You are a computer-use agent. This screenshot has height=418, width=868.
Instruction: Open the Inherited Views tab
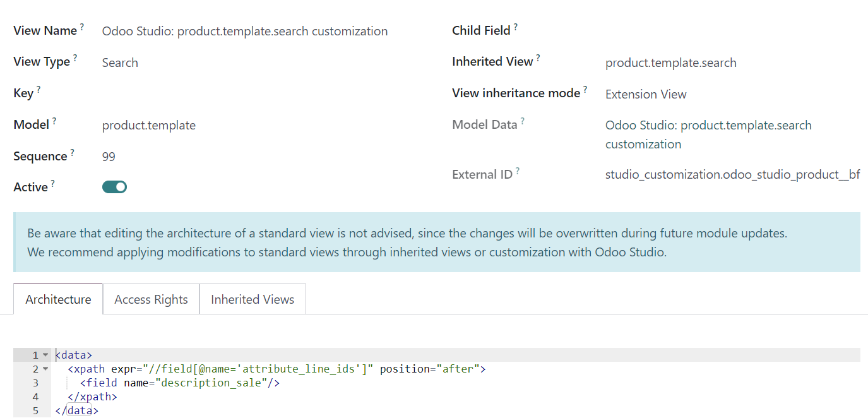coord(253,299)
